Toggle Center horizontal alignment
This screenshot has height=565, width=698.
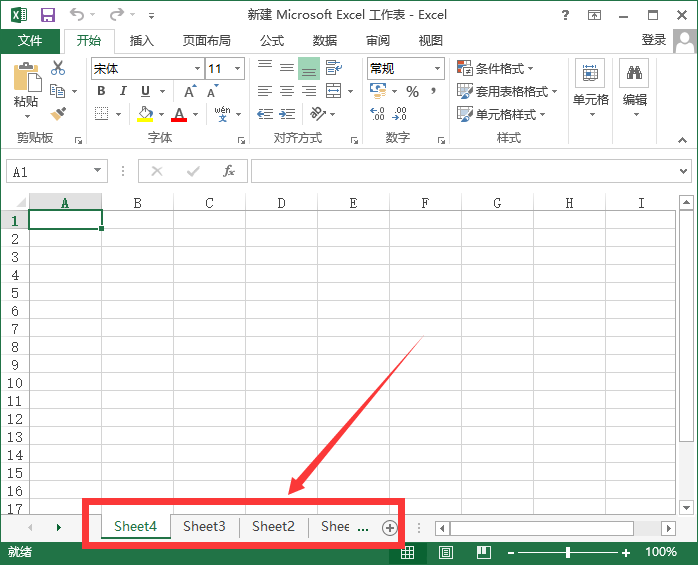click(287, 91)
